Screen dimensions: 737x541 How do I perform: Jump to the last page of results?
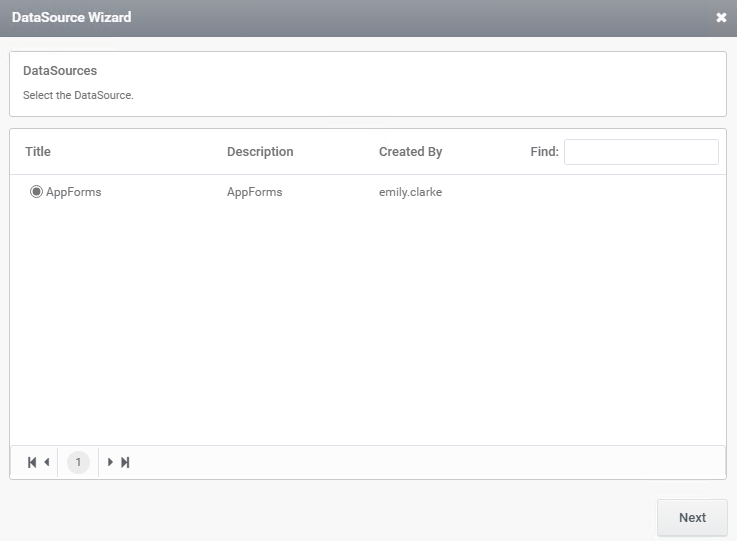[125, 463]
